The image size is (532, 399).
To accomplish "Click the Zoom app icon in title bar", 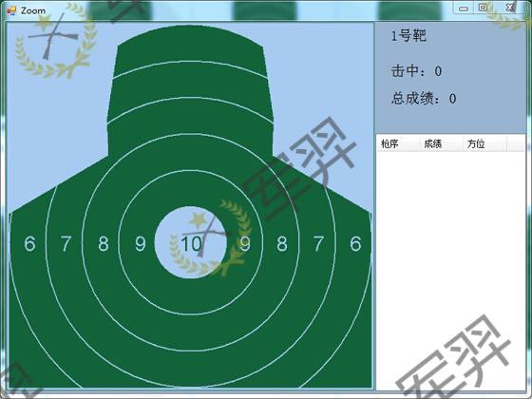I will 11,10.
